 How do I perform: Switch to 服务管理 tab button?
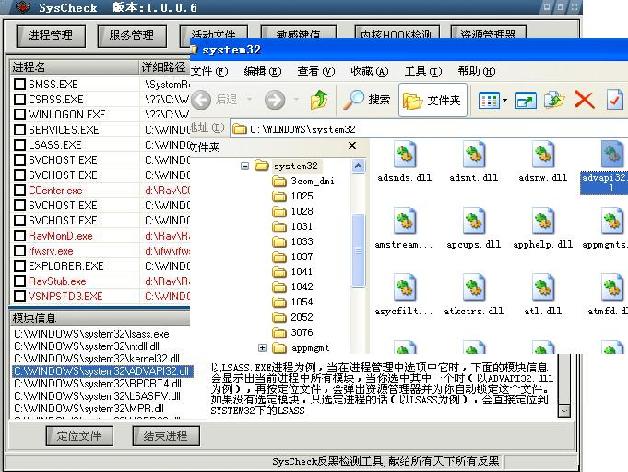132,36
